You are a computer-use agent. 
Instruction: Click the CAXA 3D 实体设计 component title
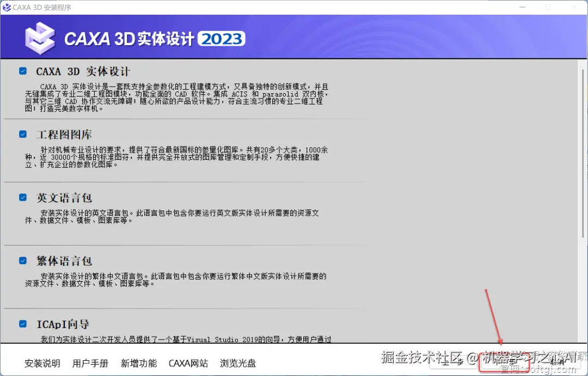coord(83,71)
